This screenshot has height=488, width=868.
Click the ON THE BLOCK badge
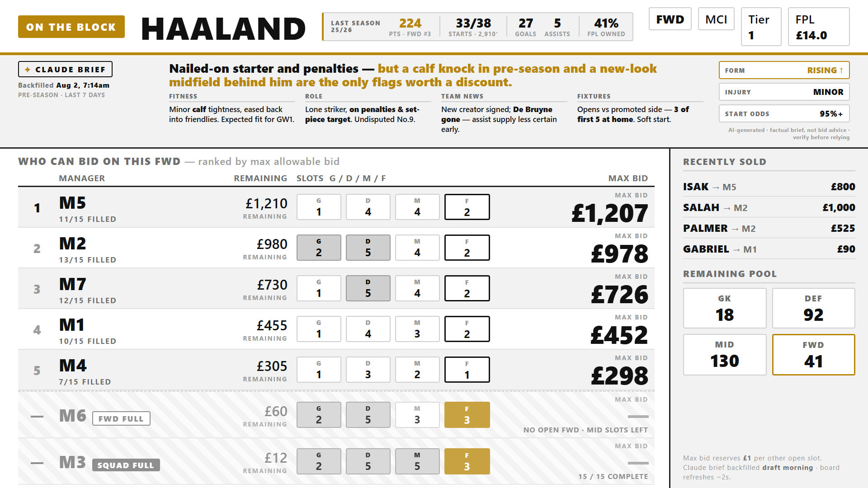coord(71,27)
